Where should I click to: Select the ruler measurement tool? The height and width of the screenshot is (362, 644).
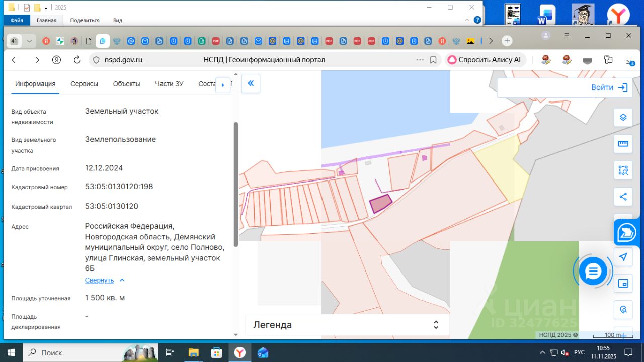[623, 144]
